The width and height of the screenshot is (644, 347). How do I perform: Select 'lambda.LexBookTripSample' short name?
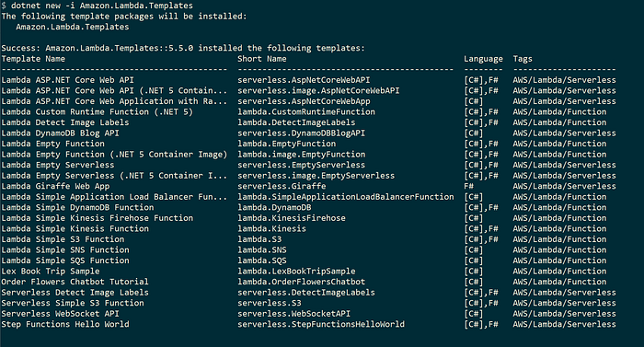(x=296, y=272)
